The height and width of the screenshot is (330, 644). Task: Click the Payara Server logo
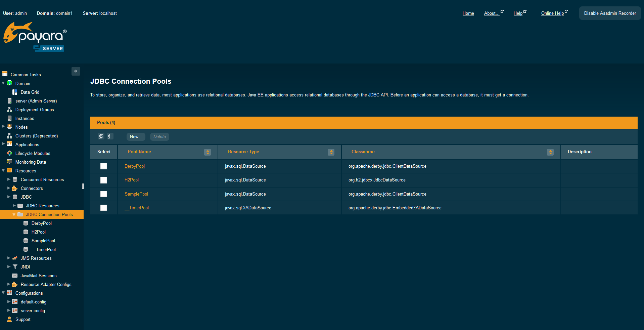point(35,37)
